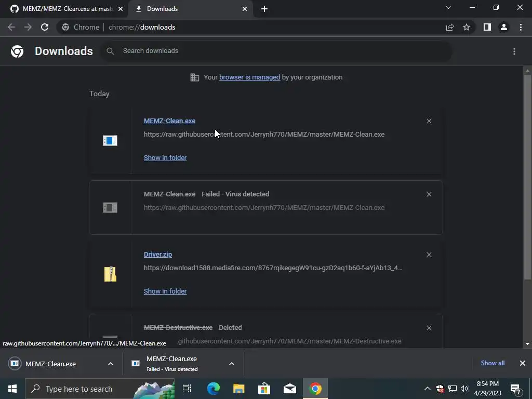This screenshot has height=399, width=532.
Task: Click the scrollbar down arrow
Action: (527, 344)
